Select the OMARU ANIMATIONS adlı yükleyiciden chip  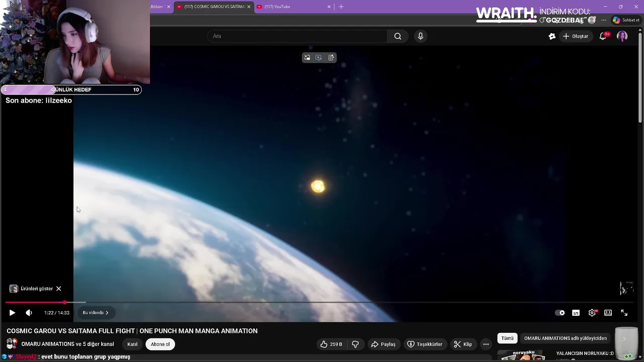click(566, 338)
